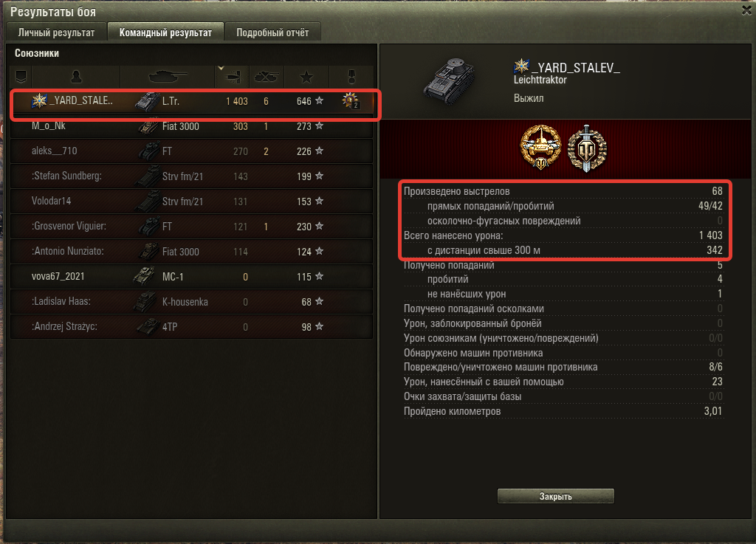756x544 pixels.
Task: Sort by medals column icon
Action: pos(351,77)
